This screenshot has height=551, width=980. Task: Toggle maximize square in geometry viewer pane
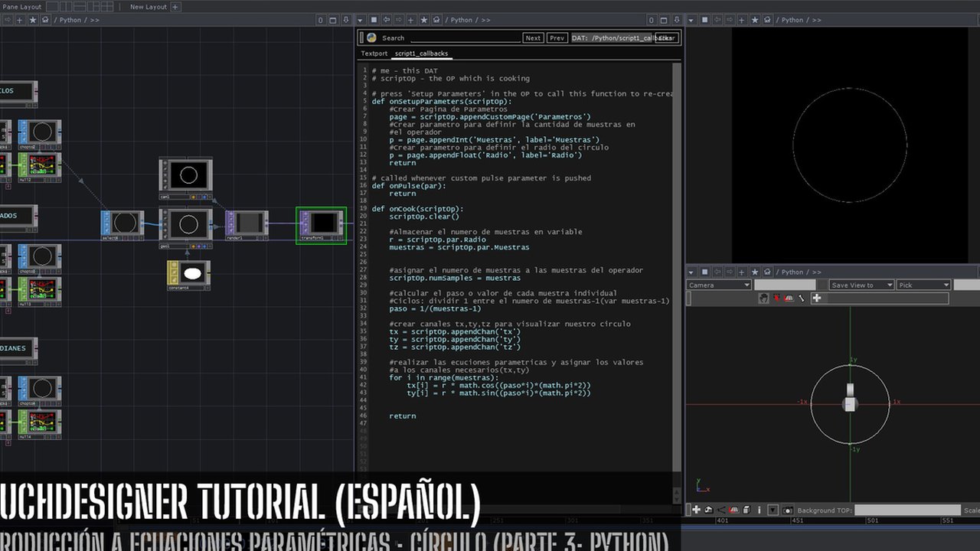[705, 272]
